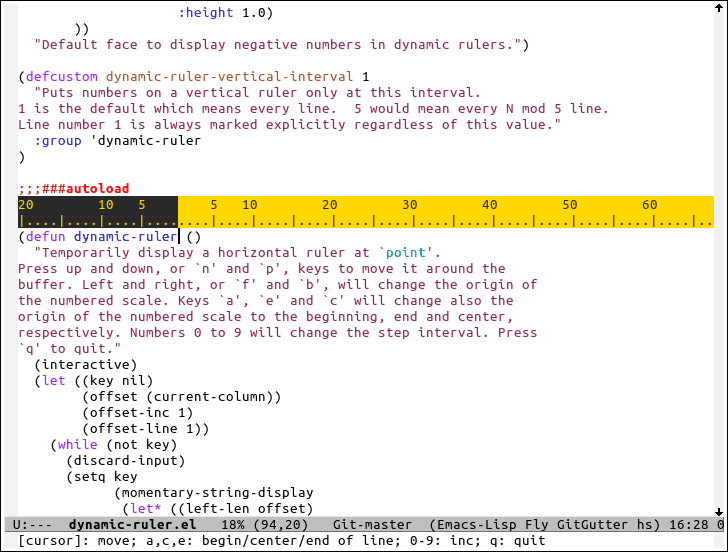Image resolution: width=728 pixels, height=552 pixels.
Task: Click the ruler mark labeled 50
Action: click(570, 205)
